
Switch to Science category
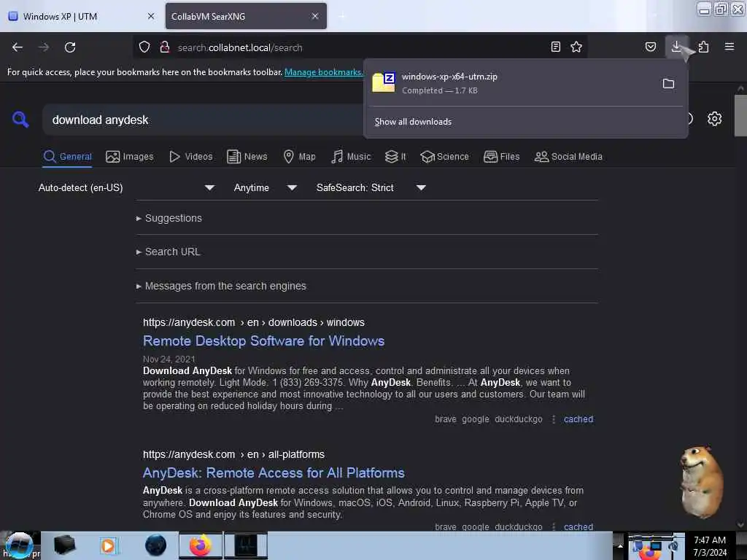[444, 157]
